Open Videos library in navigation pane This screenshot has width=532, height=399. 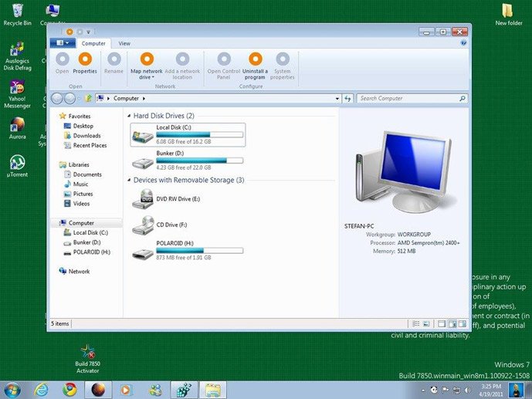[x=77, y=204]
